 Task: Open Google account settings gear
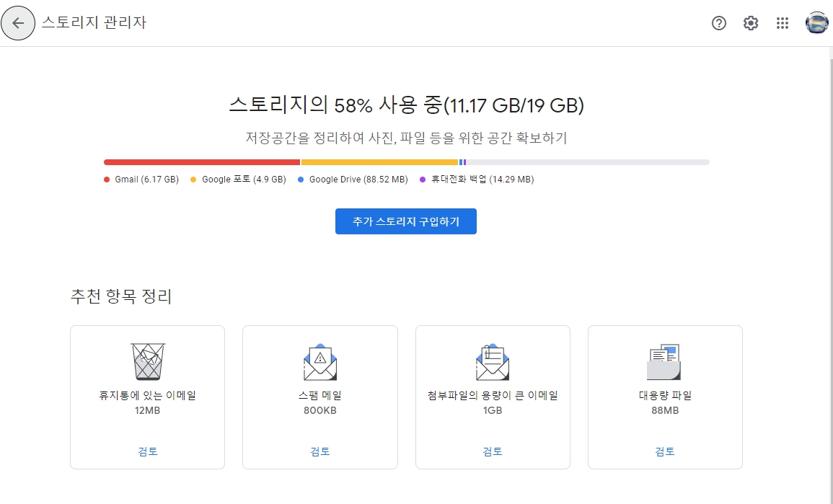(x=750, y=23)
